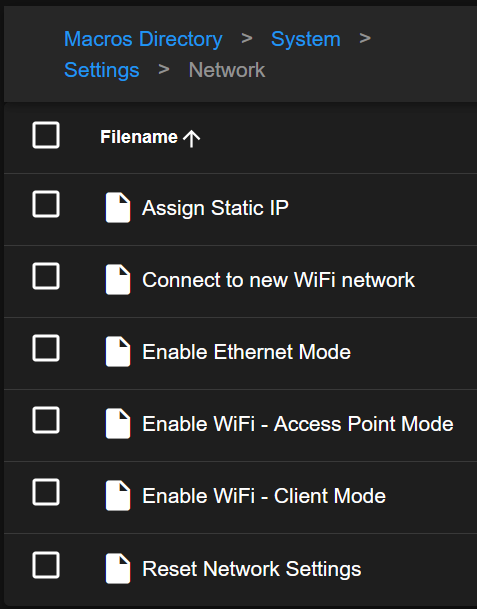Navigate to the Settings breadcrumb
Image resolution: width=477 pixels, height=609 pixels.
tap(102, 70)
